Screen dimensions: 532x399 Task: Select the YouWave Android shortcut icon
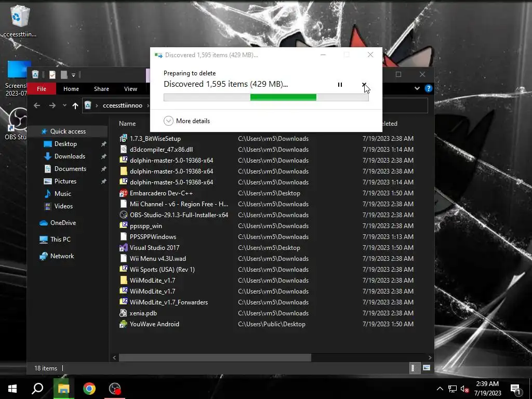tap(123, 324)
